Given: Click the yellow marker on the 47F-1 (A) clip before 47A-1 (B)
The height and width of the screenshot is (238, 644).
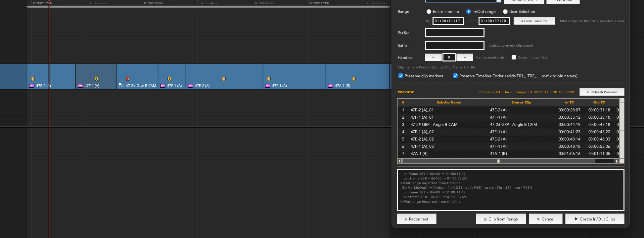Looking at the screenshot, I should (x=269, y=79).
